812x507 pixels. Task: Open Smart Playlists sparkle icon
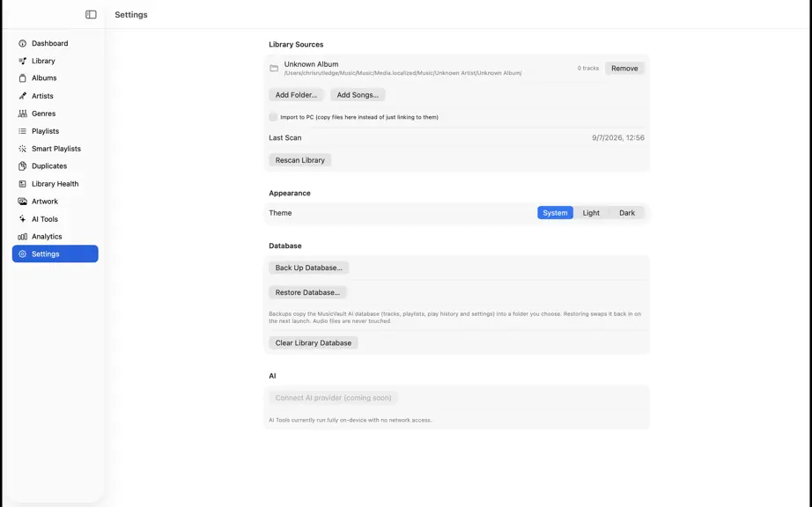(22, 149)
